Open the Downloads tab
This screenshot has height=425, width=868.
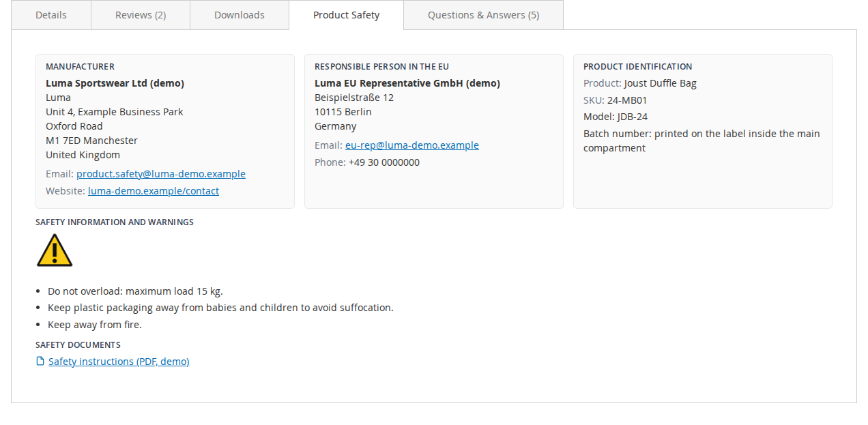coord(240,15)
